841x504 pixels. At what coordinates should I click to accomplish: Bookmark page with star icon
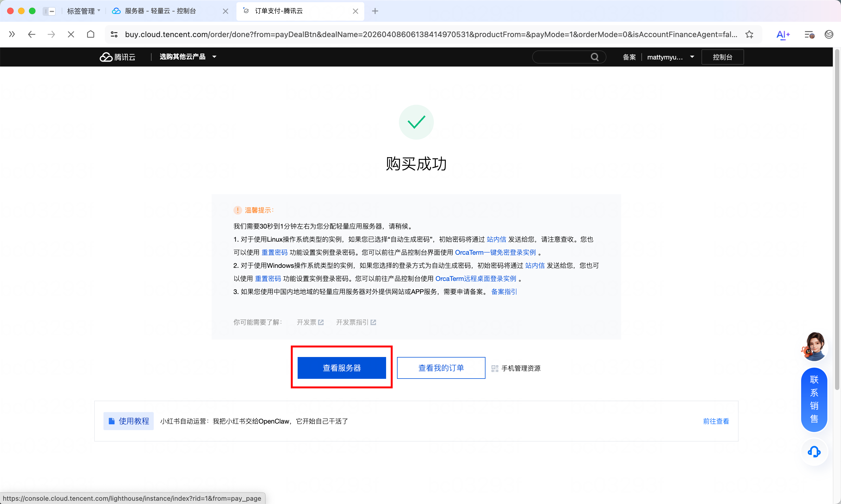click(749, 34)
